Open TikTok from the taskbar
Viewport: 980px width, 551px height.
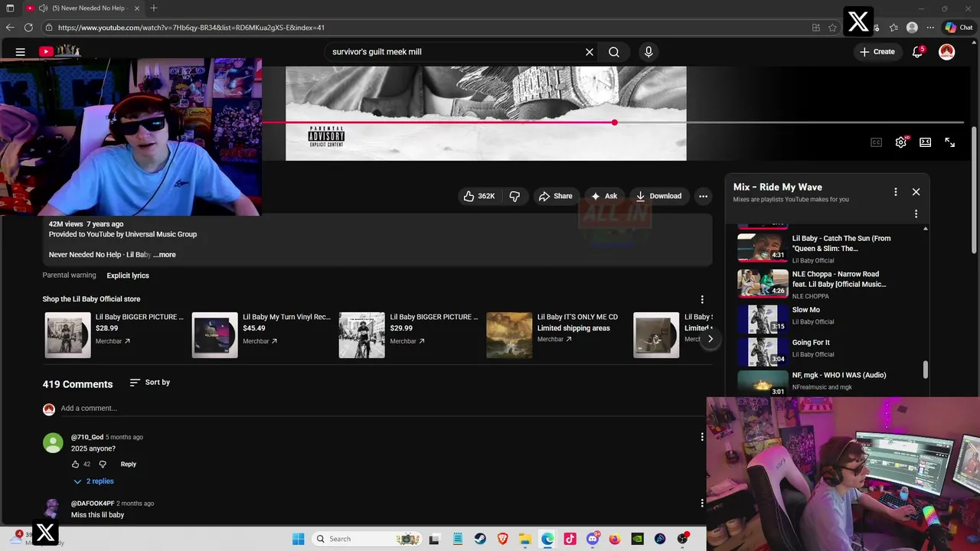click(x=570, y=539)
